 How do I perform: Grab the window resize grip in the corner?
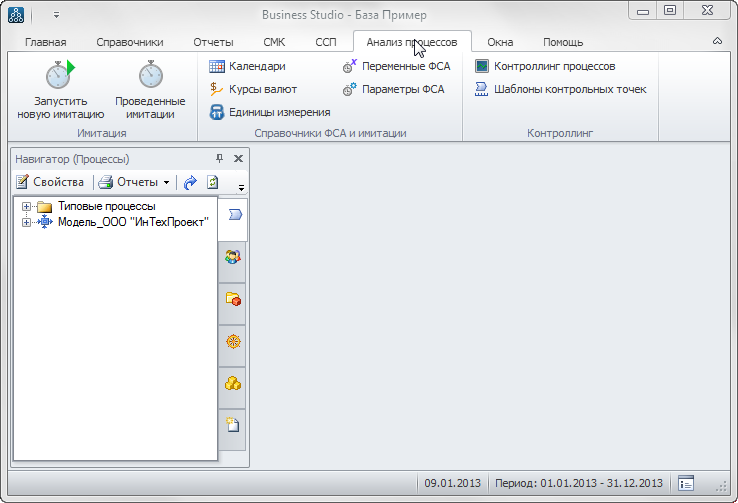coord(721,487)
